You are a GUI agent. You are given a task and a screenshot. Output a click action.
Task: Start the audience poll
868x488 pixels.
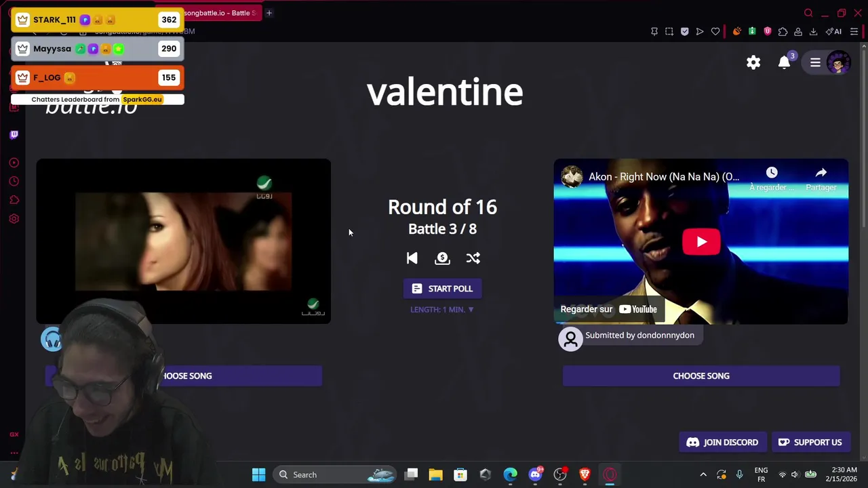pyautogui.click(x=442, y=289)
